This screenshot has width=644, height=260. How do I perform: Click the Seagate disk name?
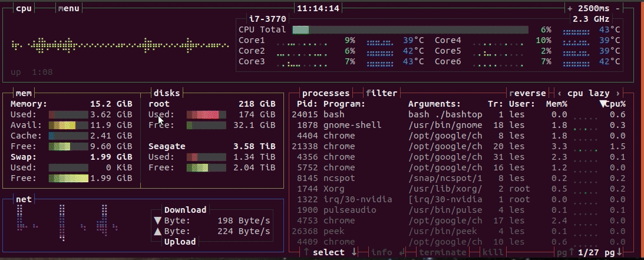click(167, 146)
